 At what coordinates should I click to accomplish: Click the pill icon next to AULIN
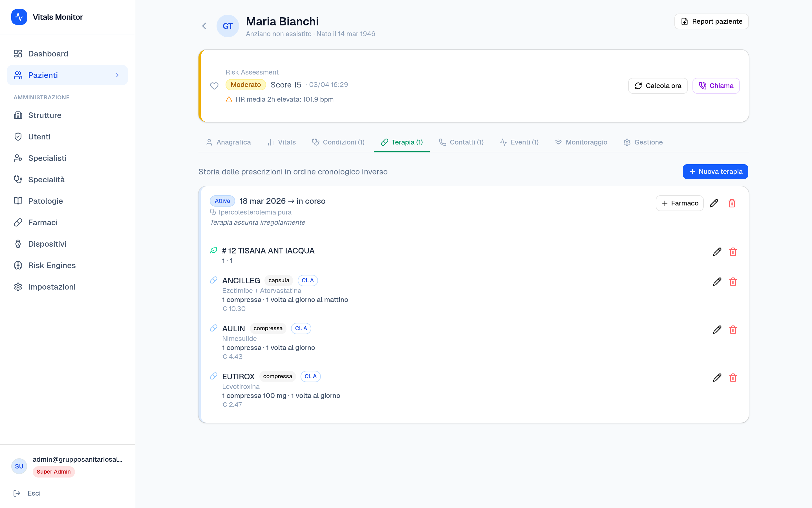[213, 328]
